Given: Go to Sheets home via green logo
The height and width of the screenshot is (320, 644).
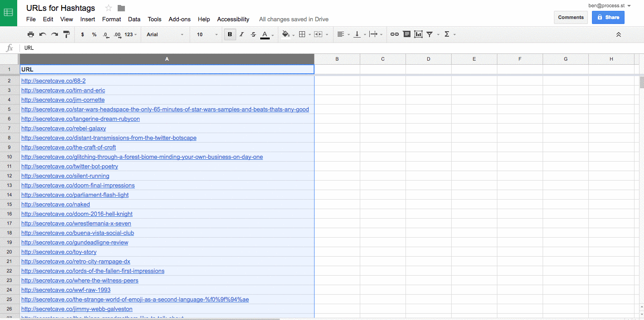Looking at the screenshot, I should point(9,13).
